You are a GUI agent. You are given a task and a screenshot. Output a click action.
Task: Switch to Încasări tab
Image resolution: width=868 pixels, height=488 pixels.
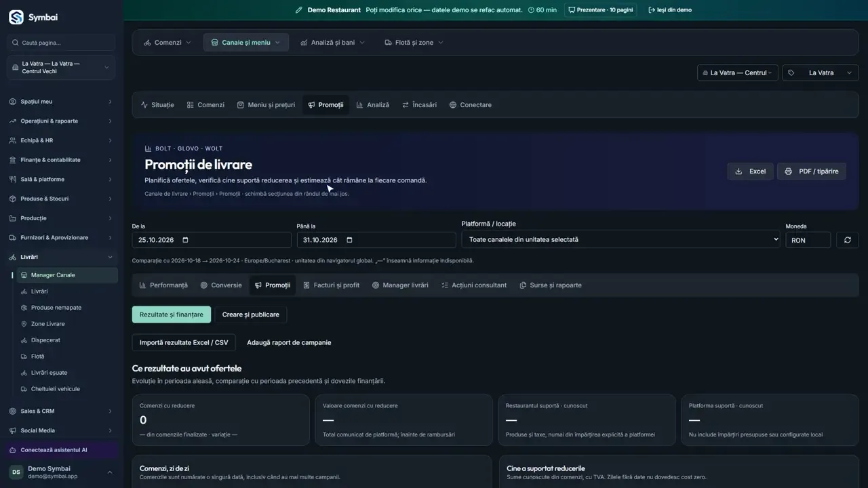(x=419, y=105)
